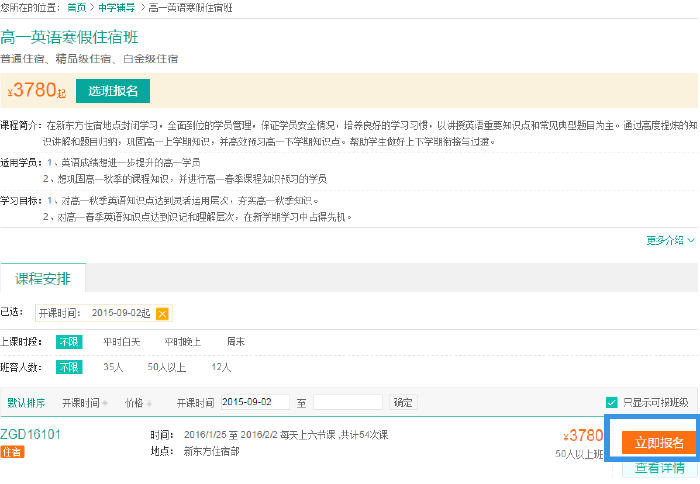Image resolution: width=700 pixels, height=484 pixels.
Task: Select 不限 for 班容人数
Action: click(x=67, y=367)
